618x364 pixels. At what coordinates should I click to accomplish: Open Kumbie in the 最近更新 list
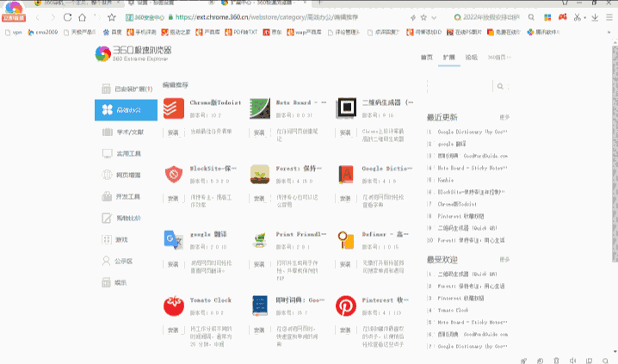point(446,180)
